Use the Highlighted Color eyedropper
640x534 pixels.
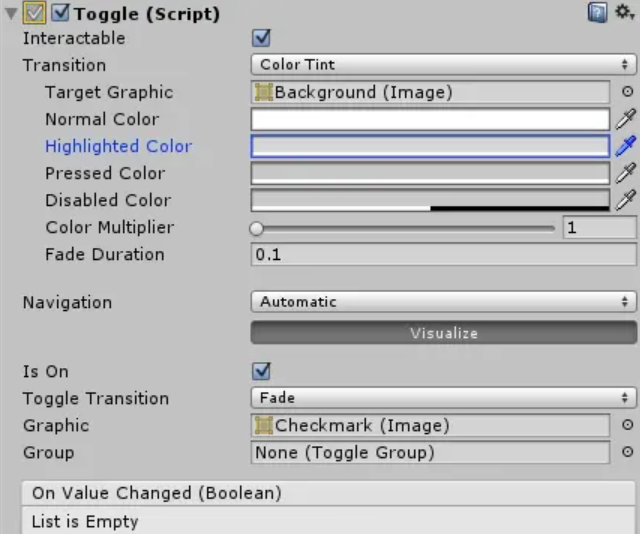pos(625,146)
